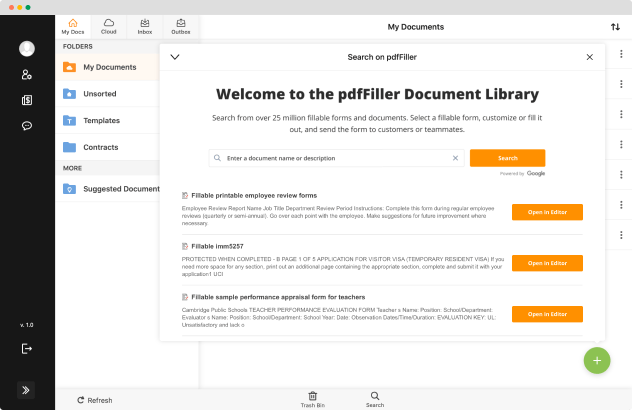The width and height of the screenshot is (632, 410).
Task: Open the billing document icon in sidebar
Action: coord(27,100)
